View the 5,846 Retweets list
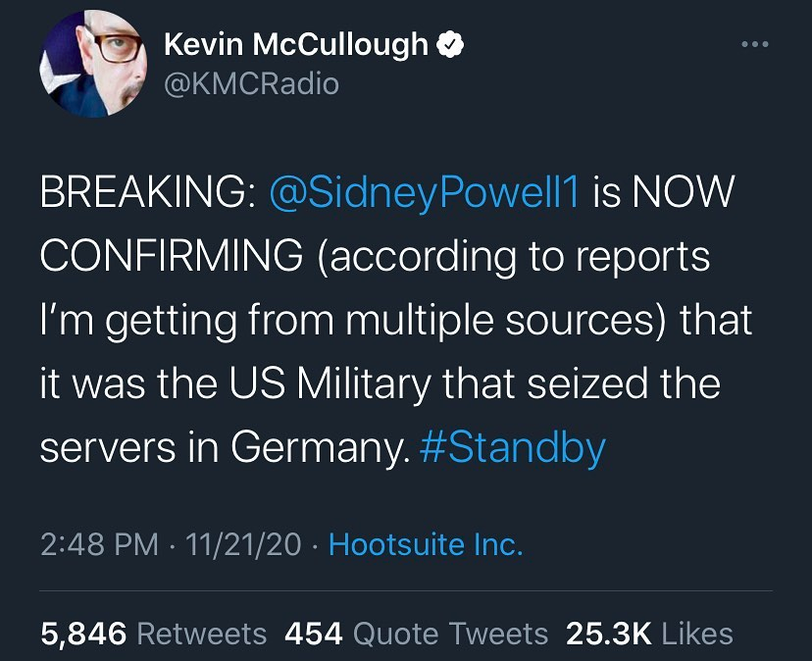 point(153,634)
